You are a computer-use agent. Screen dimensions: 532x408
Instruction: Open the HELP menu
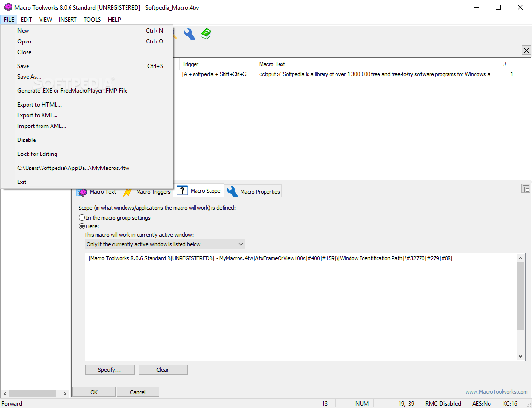pos(114,20)
